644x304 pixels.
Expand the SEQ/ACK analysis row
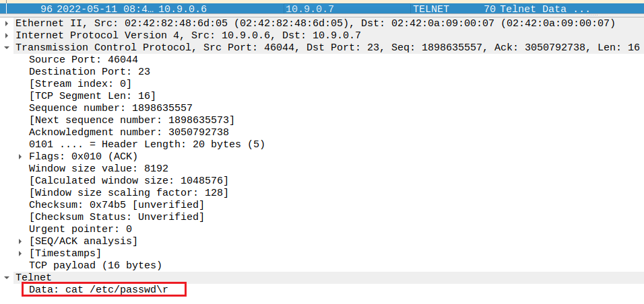[x=20, y=241]
